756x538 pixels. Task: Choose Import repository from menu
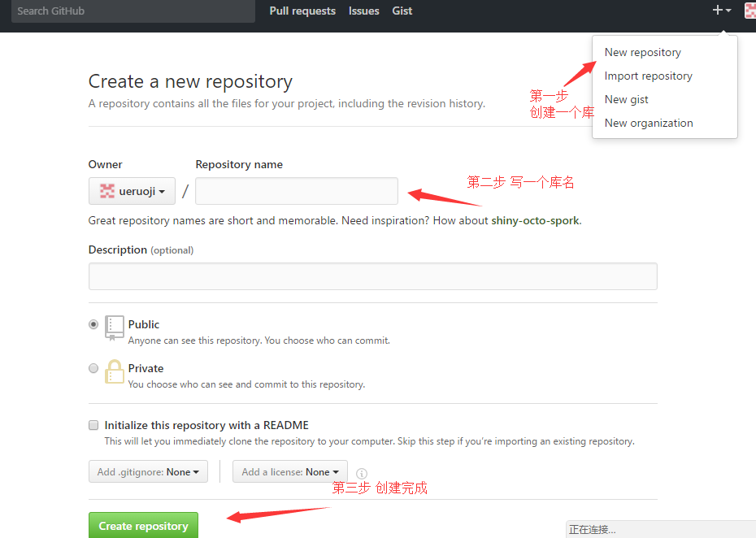pyautogui.click(x=648, y=76)
